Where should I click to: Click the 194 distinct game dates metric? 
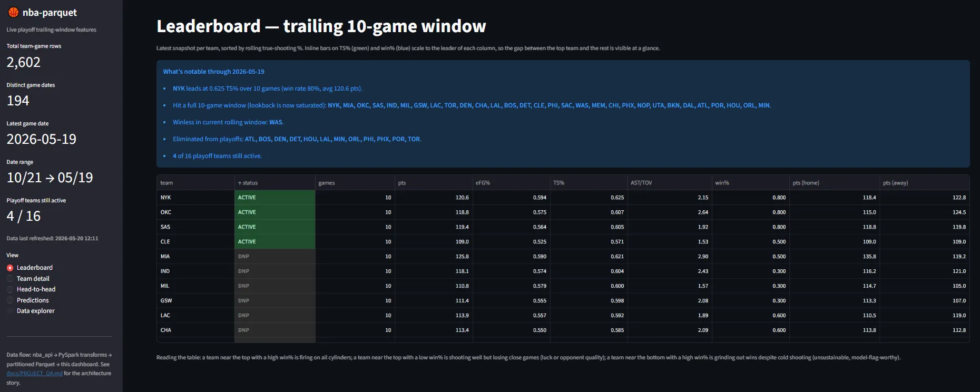pos(18,101)
